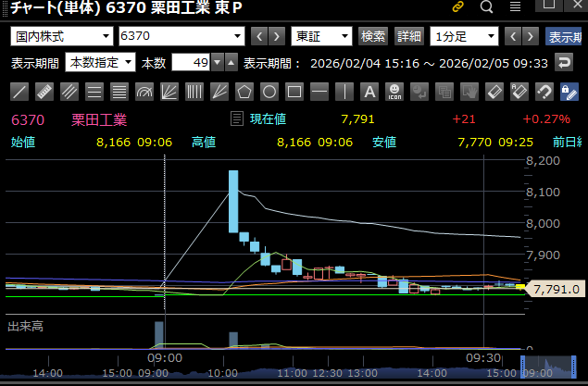Open the 国内株式 market type dropdown
The image size is (588, 386).
click(61, 37)
